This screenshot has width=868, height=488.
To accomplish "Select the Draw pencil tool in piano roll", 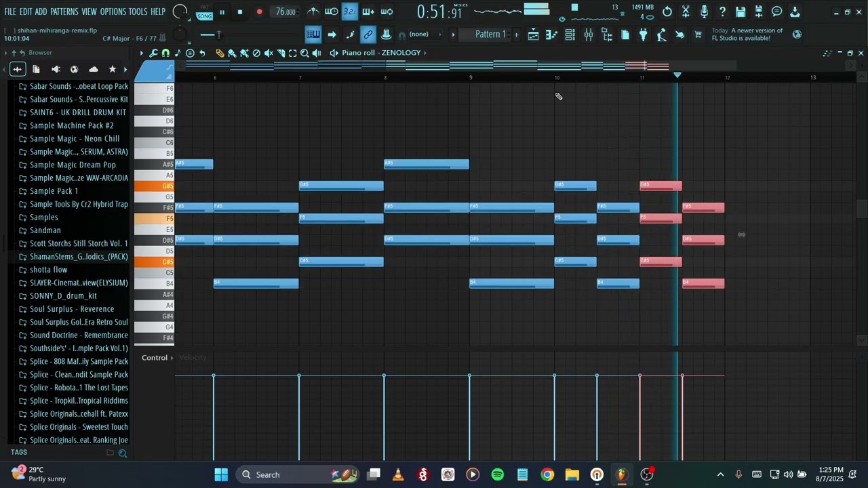I will coord(220,53).
